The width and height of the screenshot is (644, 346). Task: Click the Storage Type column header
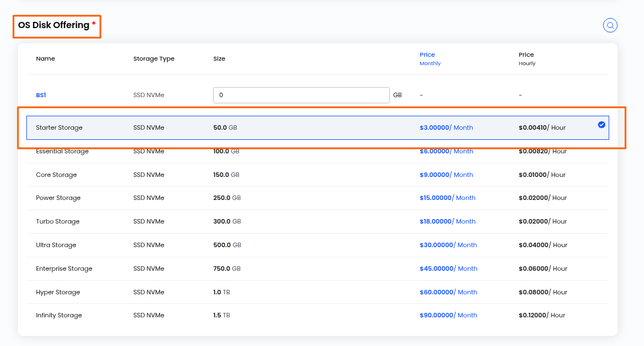point(154,58)
